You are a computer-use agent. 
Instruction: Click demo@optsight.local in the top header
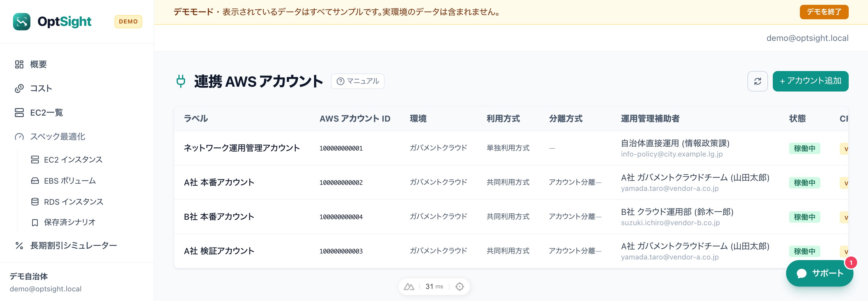(807, 38)
